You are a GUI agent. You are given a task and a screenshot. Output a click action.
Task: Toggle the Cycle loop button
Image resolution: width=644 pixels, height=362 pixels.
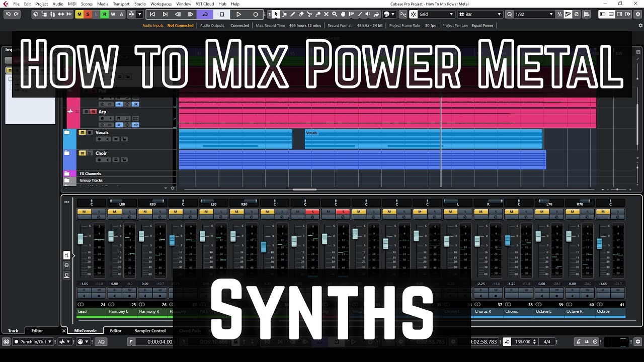tap(205, 14)
